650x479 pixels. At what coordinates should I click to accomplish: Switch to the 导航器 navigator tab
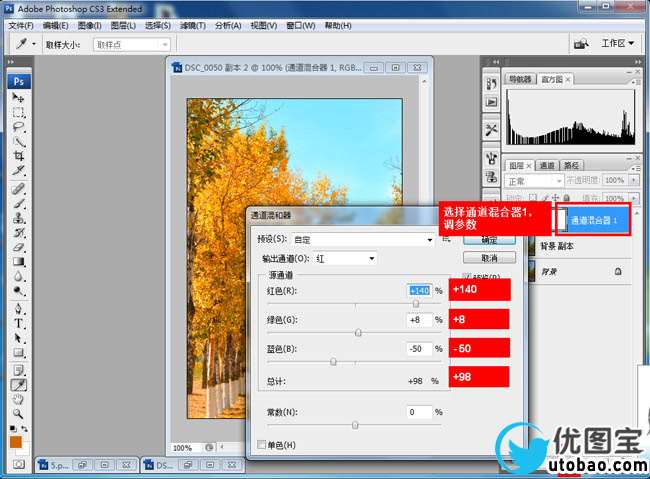click(x=521, y=79)
